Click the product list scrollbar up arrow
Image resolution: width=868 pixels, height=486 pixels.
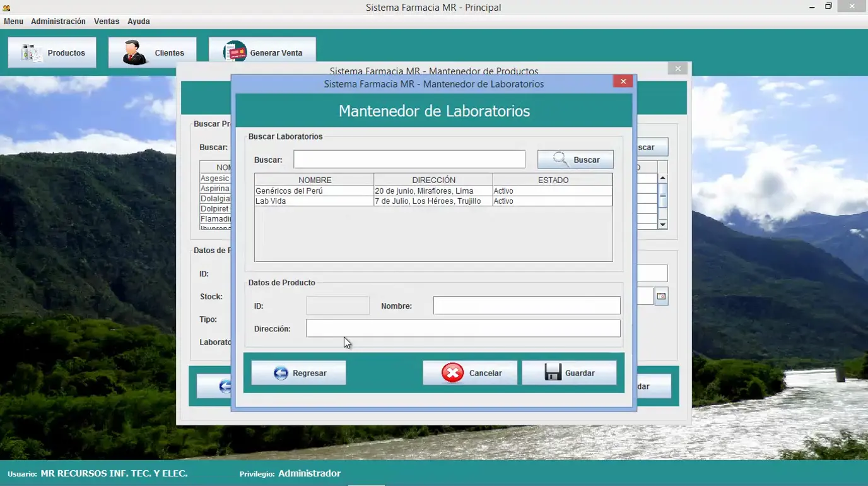pos(663,177)
